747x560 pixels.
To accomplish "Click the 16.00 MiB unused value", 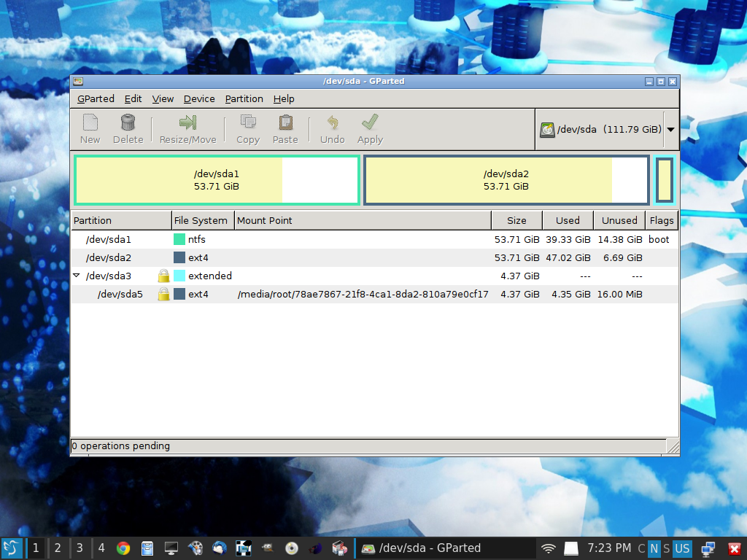I will click(x=620, y=295).
